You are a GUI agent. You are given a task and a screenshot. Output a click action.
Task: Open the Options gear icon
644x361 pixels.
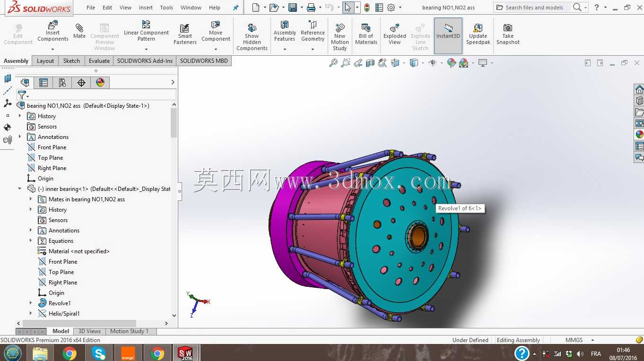coord(391,8)
